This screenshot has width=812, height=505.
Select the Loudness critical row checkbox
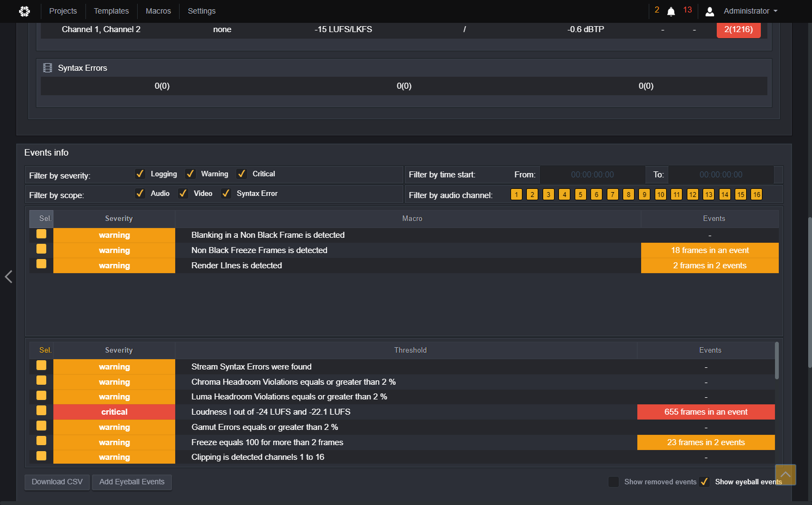point(41,411)
